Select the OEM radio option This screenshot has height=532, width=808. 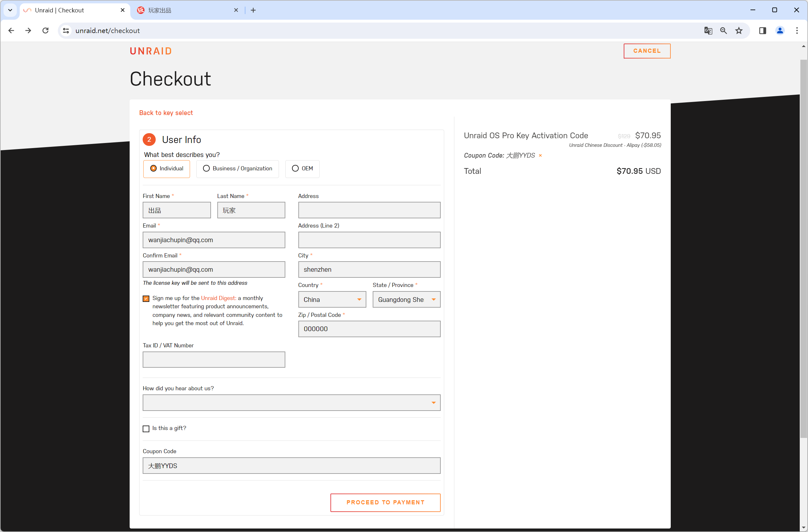click(x=302, y=169)
